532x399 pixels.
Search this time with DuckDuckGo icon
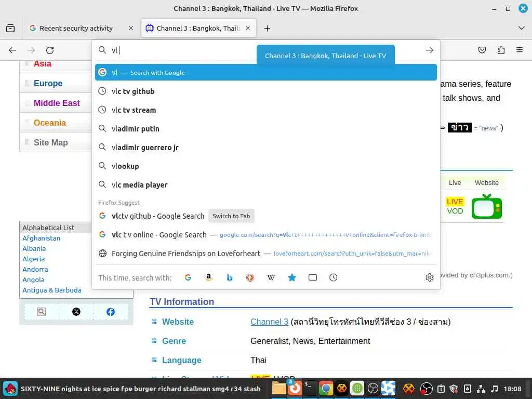pos(250,277)
